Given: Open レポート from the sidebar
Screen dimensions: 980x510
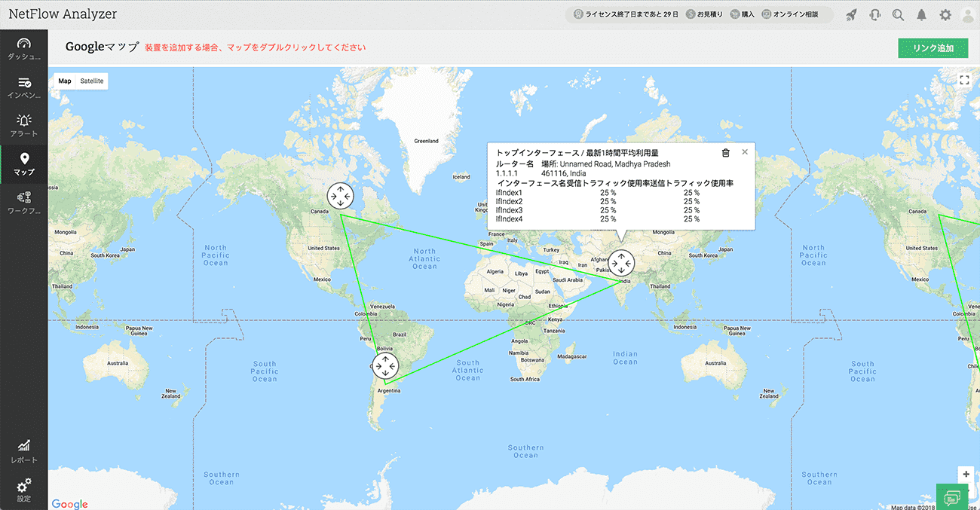Looking at the screenshot, I should (23, 448).
